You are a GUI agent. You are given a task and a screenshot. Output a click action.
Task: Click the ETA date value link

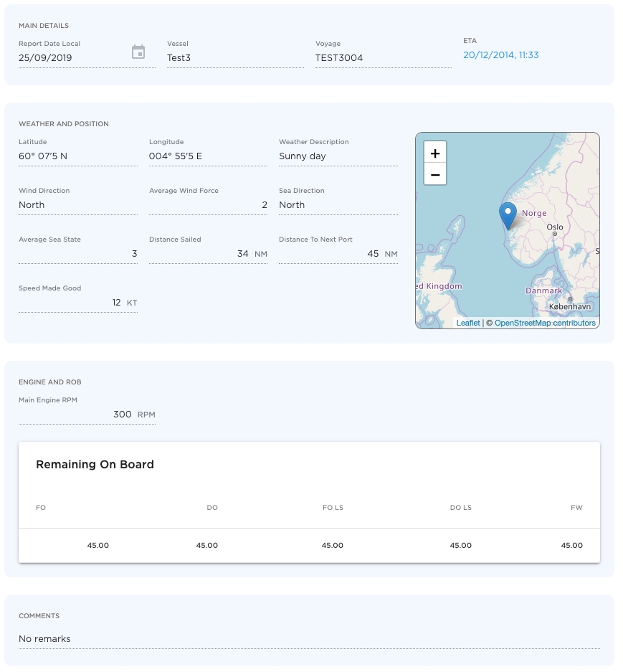pyautogui.click(x=500, y=55)
